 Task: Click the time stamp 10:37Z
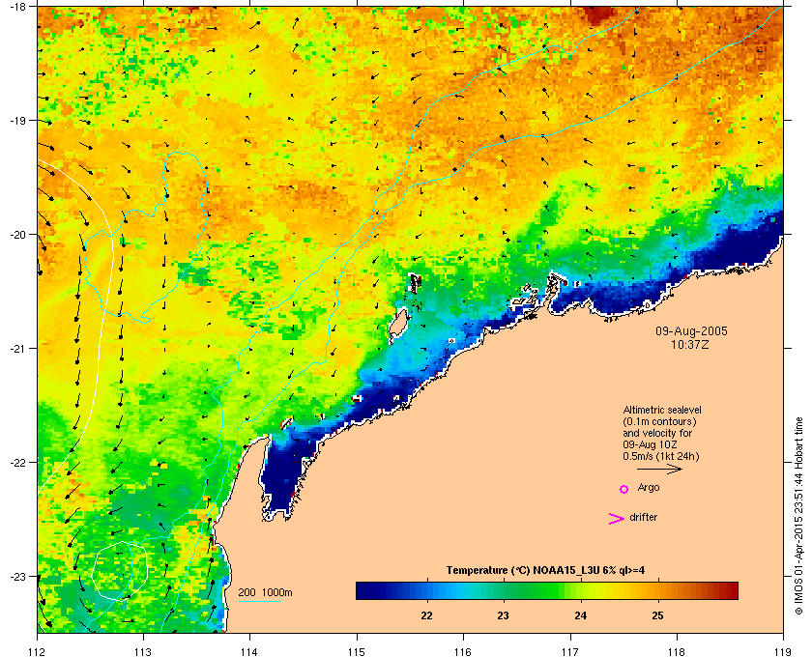pos(690,344)
